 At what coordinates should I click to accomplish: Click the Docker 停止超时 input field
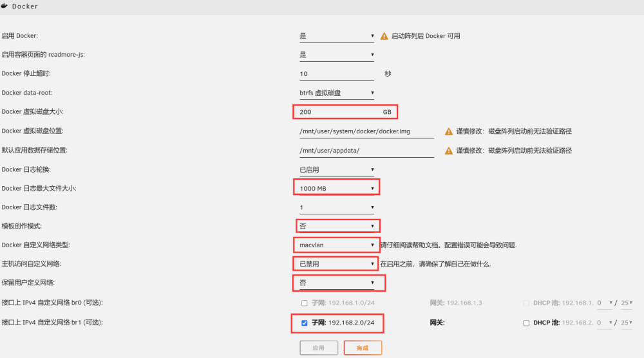click(x=336, y=74)
